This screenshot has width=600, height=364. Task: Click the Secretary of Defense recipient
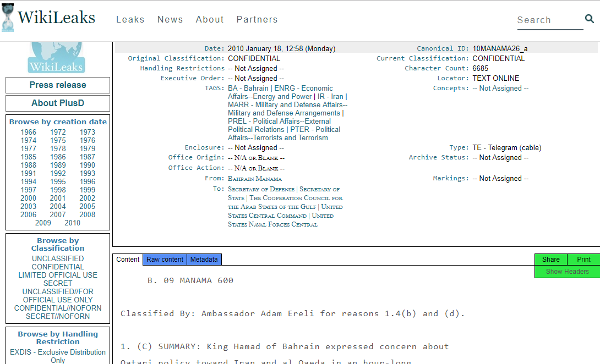pos(261,189)
